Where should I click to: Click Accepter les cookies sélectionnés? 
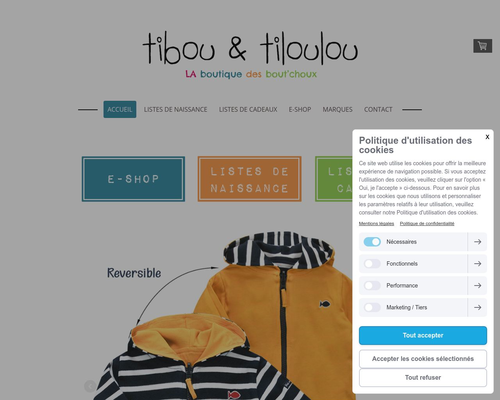[x=423, y=359]
